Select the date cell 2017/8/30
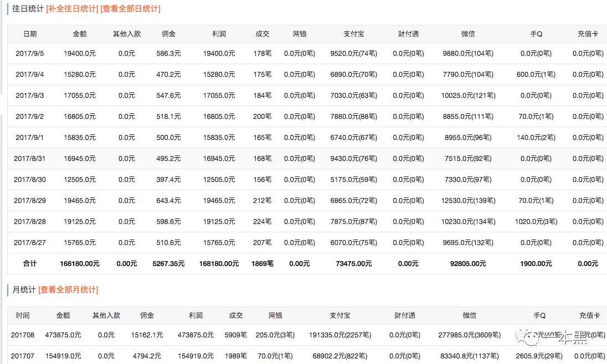The image size is (607, 364). pos(30,179)
